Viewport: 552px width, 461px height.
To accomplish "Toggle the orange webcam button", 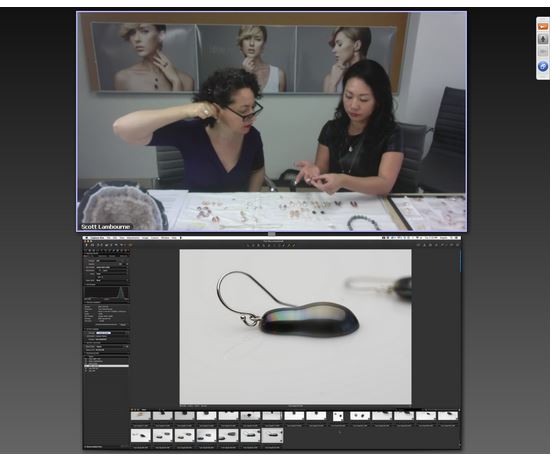I will point(543,27).
